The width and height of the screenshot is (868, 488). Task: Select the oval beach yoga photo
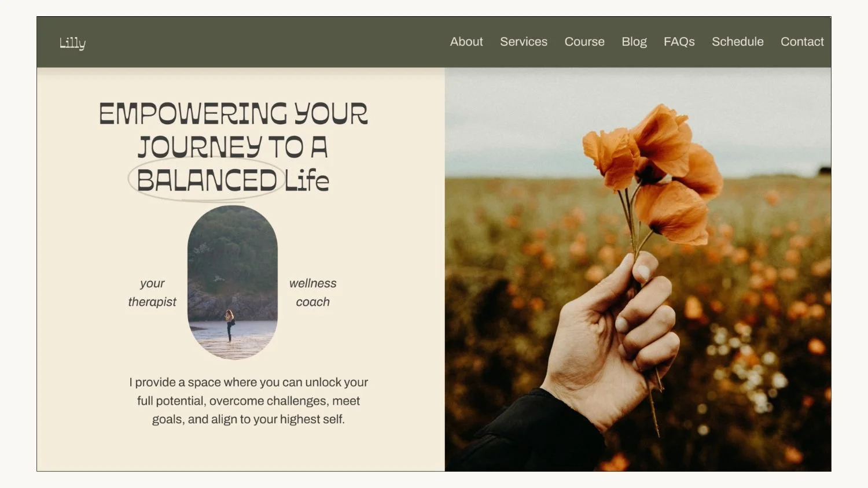click(233, 282)
